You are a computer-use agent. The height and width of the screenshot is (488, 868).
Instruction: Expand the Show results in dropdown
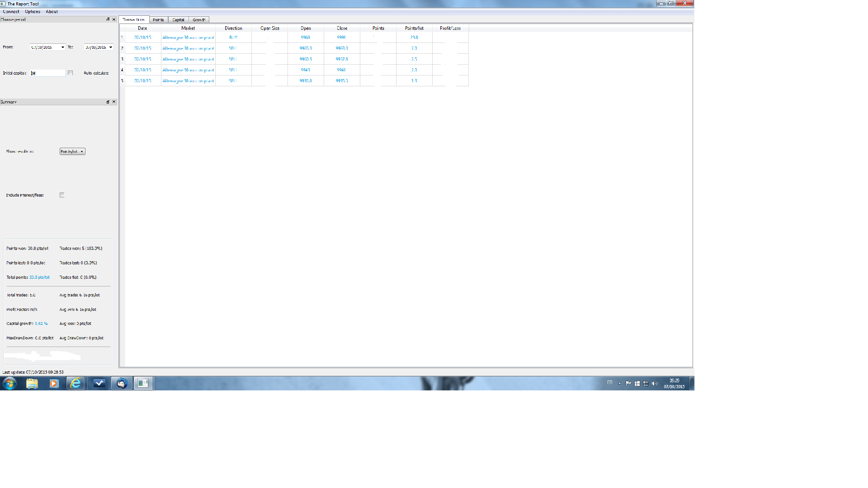[72, 151]
